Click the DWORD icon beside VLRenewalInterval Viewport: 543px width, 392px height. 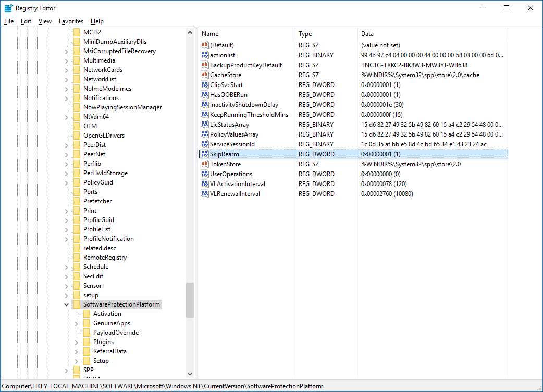point(205,194)
